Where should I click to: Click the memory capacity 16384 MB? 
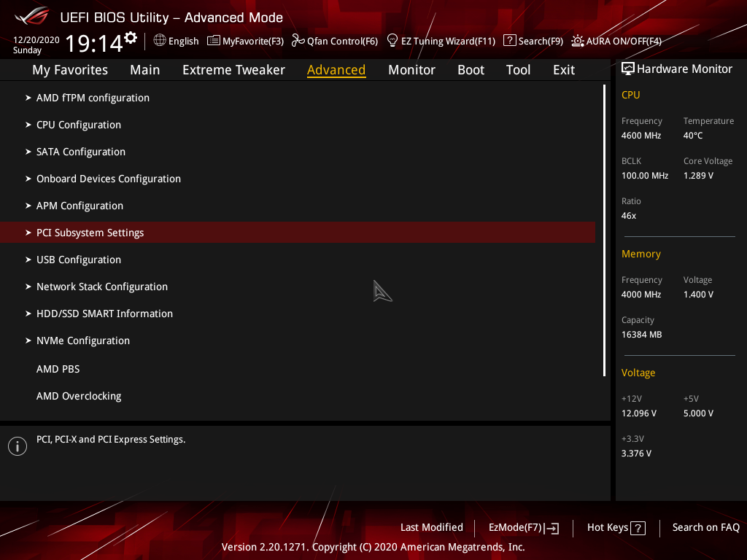(642, 335)
